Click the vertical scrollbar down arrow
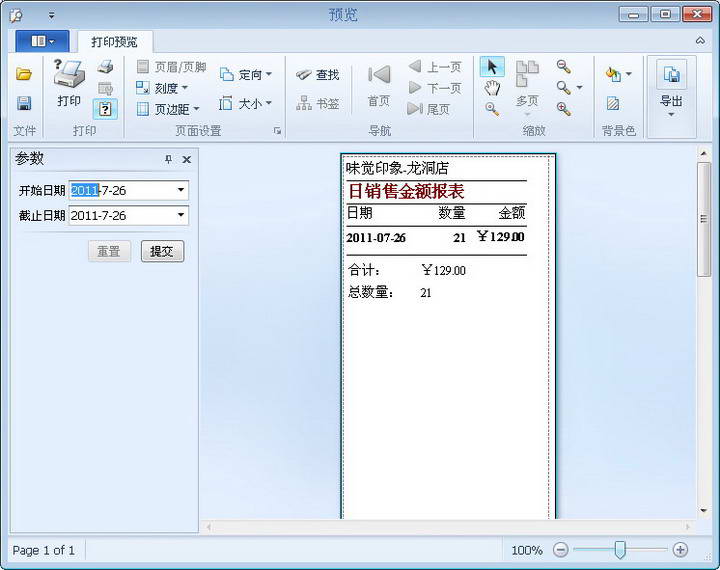This screenshot has width=720, height=570. (x=703, y=510)
